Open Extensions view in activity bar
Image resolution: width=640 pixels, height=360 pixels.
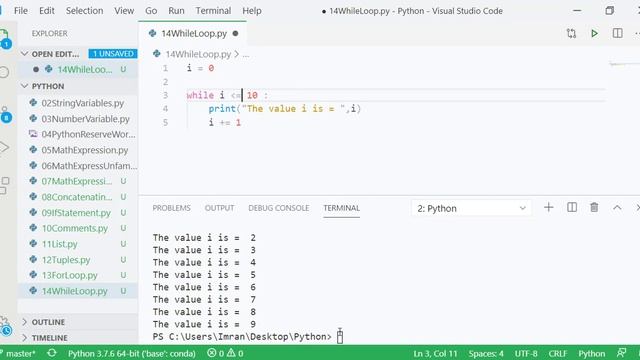[x=4, y=185]
